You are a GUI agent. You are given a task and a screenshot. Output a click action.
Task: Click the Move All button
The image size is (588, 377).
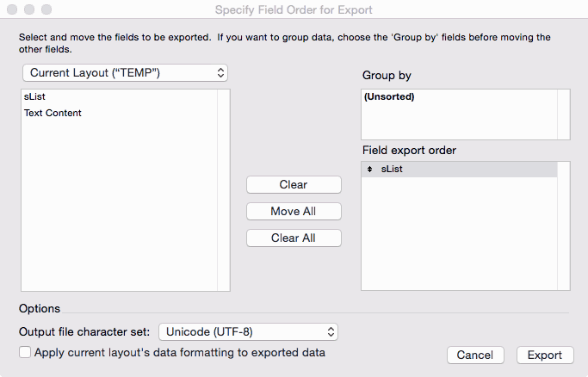[x=294, y=211]
